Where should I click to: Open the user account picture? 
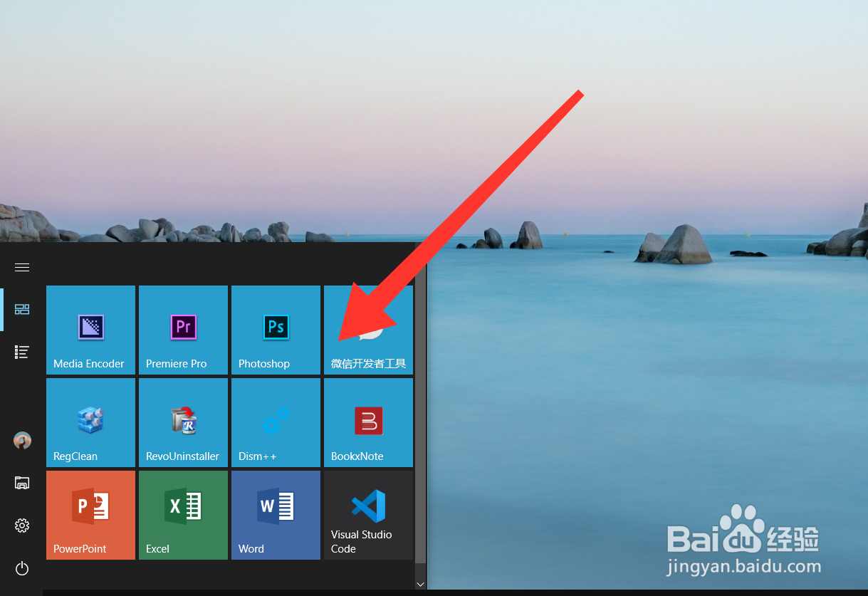pos(21,440)
